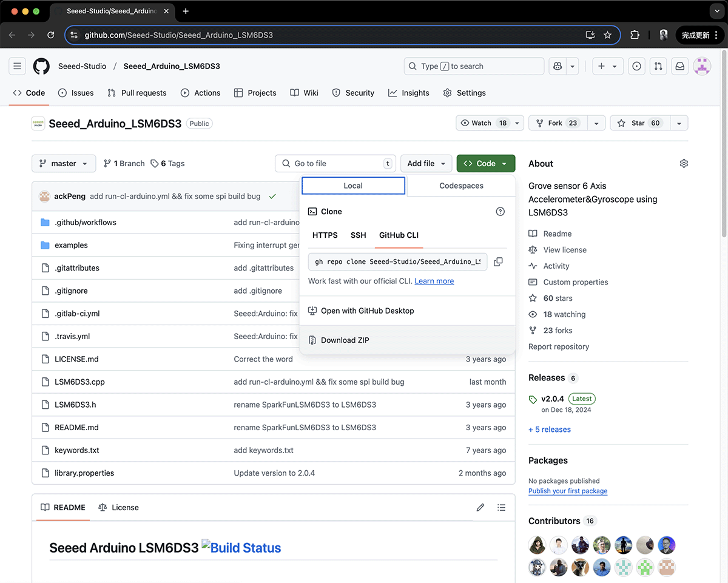Open the .github/workflows folder
The height and width of the screenshot is (583, 728).
tap(86, 223)
